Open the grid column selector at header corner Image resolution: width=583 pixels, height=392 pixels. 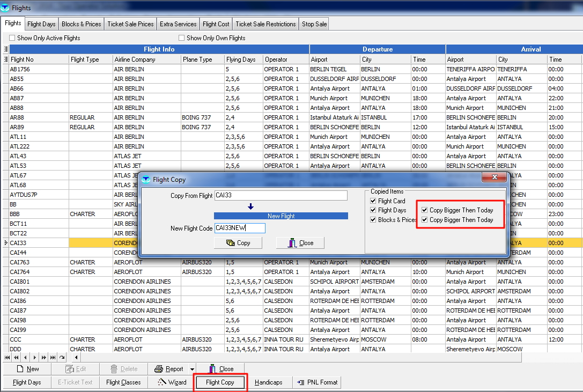6,49
